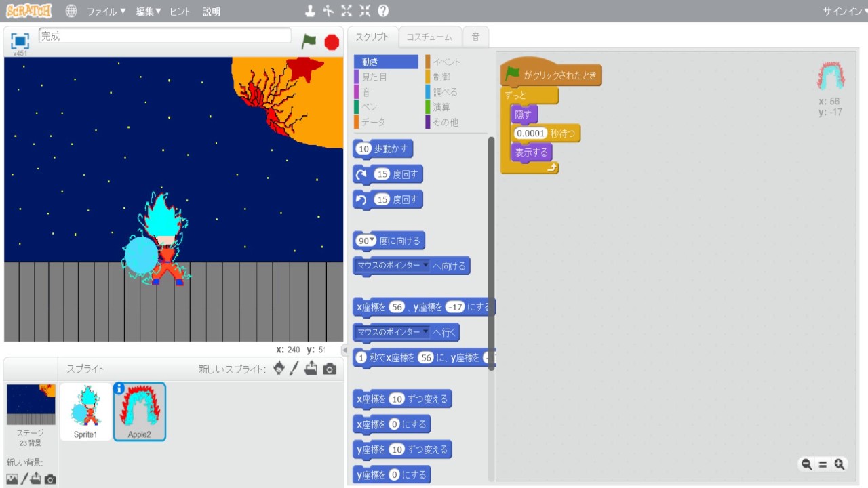This screenshot has width=868, height=488.
Task: Select the duplicate stamp tool
Action: (x=310, y=11)
